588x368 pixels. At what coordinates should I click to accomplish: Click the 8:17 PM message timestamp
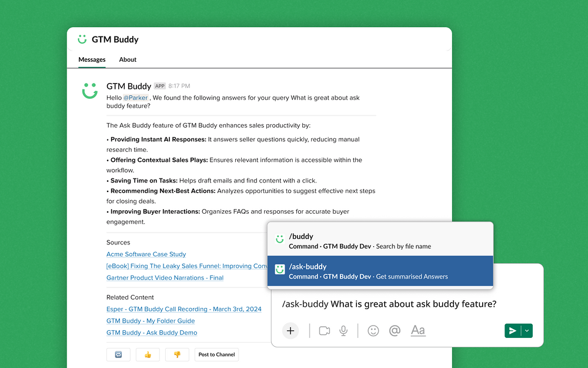179,86
